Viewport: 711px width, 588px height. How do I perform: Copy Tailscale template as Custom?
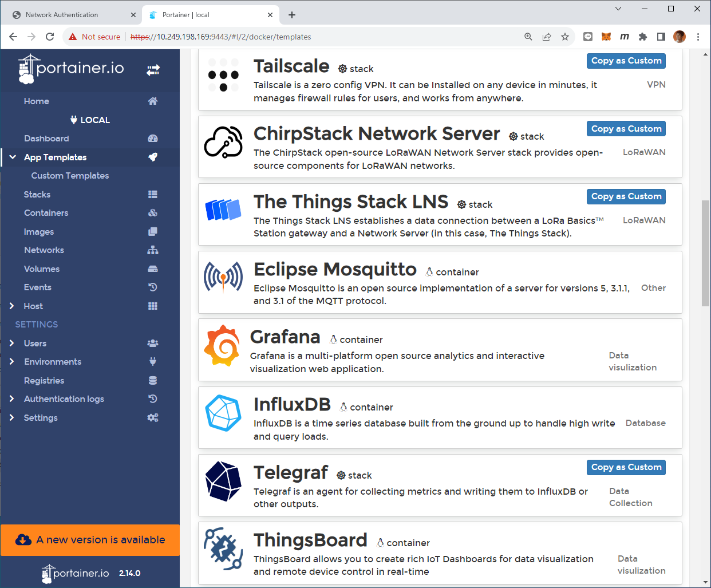tap(626, 61)
